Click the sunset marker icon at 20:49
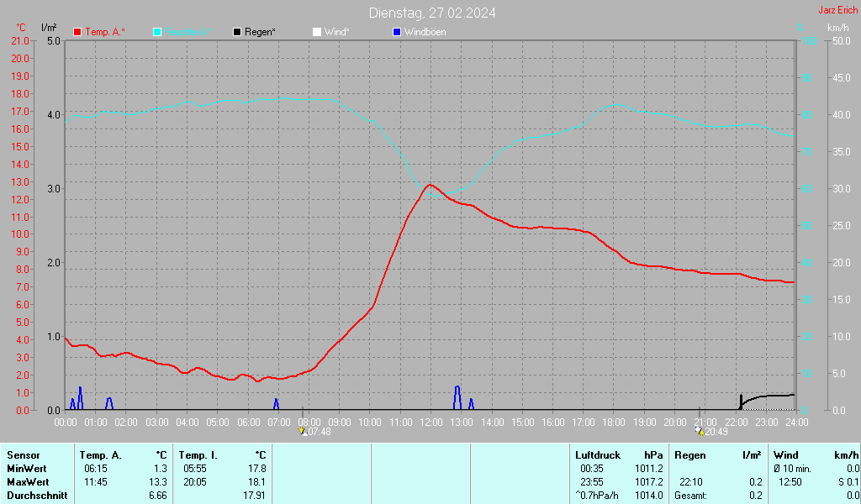The width and height of the screenshot is (861, 504). pyautogui.click(x=699, y=431)
